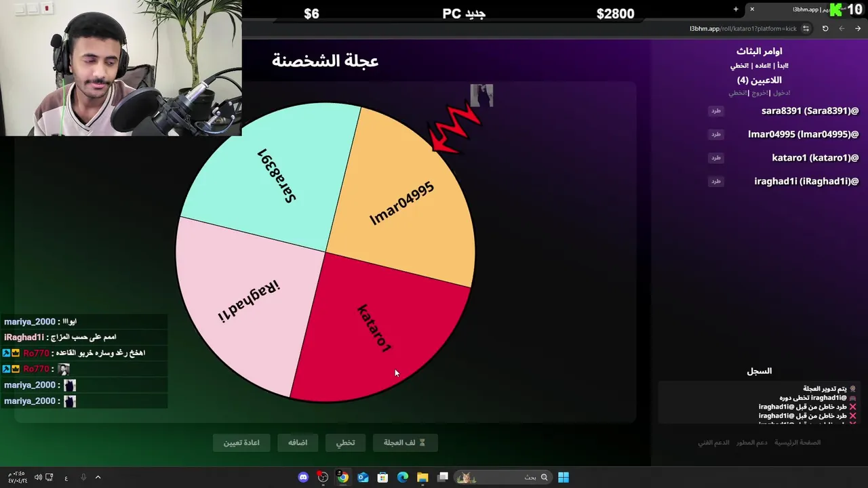Click the $2800 label in top banner
868x488 pixels.
(615, 14)
